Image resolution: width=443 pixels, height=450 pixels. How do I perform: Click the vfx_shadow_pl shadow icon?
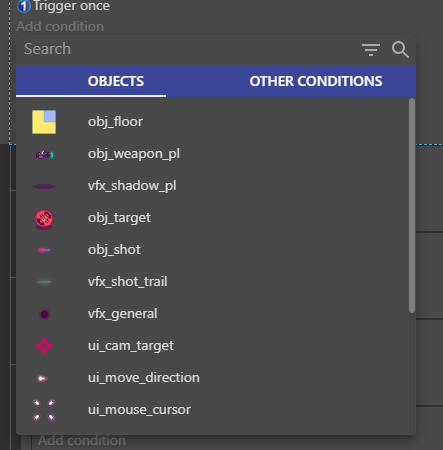44,186
